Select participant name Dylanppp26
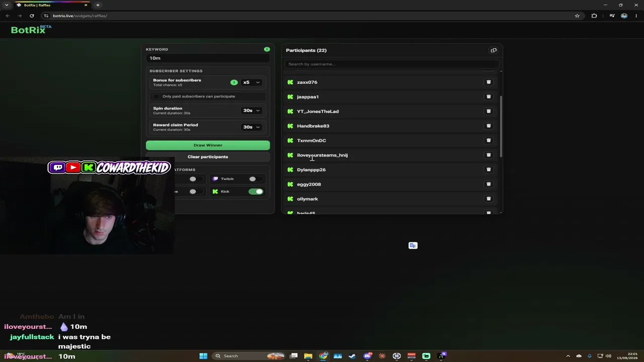The height and width of the screenshot is (362, 644). pyautogui.click(x=311, y=169)
